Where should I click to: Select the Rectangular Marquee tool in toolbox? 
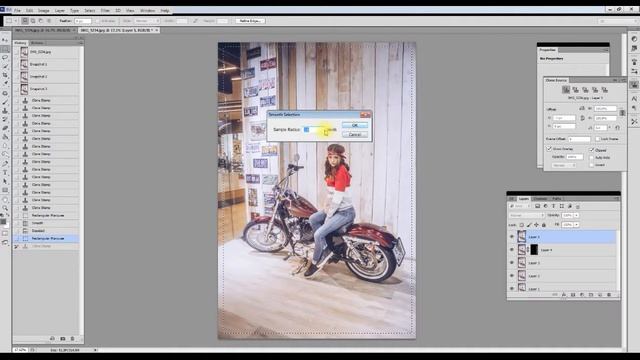5,49
